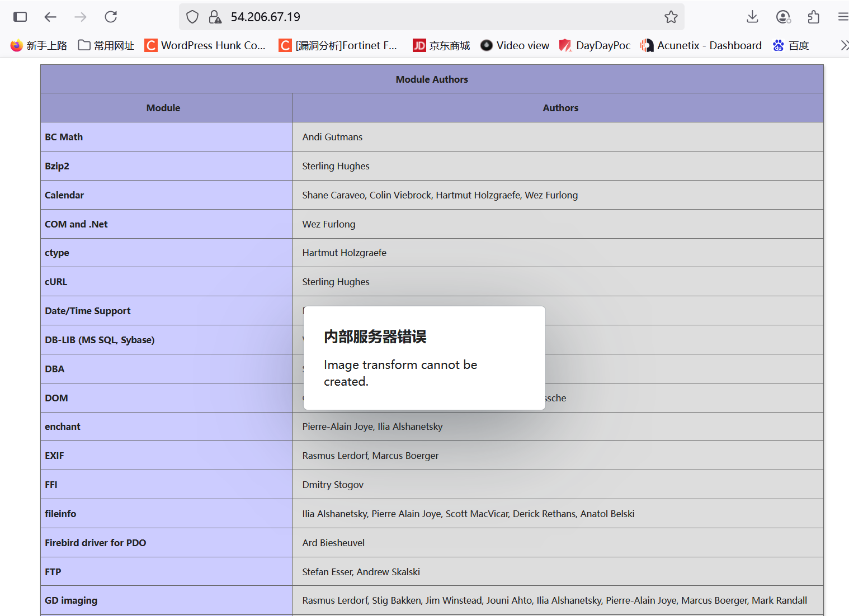Bookmark this page with the star icon
Viewport: 849px width, 616px height.
[x=671, y=17]
